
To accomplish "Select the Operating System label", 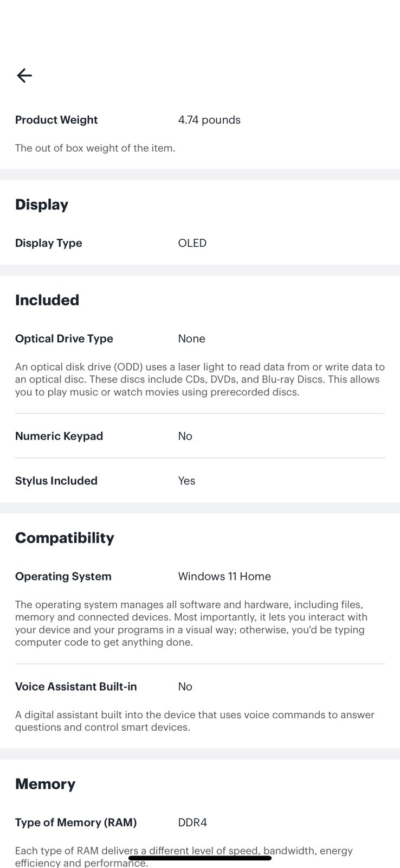I will (x=63, y=576).
